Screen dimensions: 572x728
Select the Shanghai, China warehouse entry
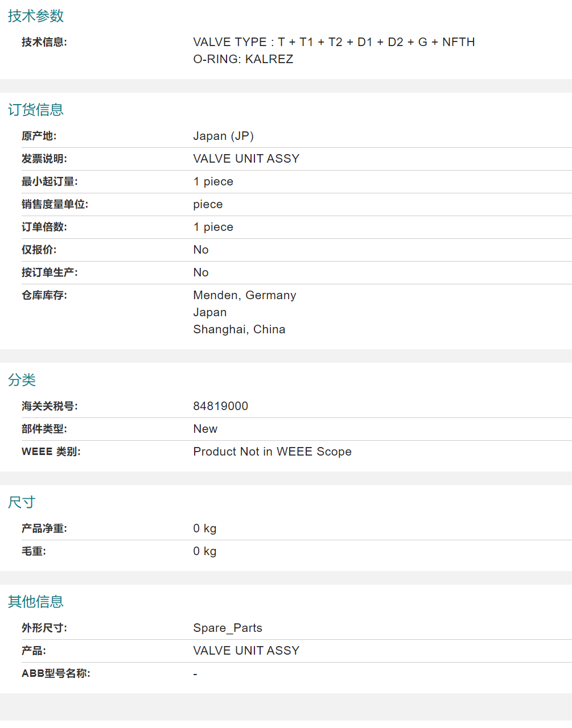click(x=239, y=329)
